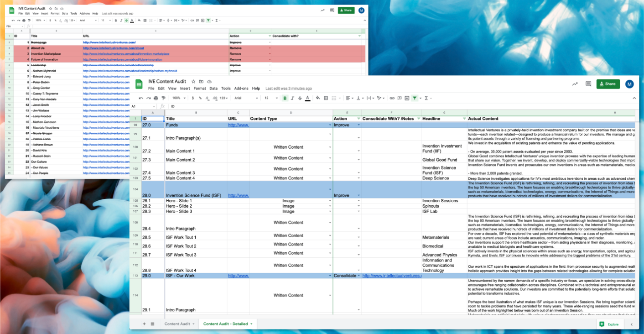Open the zoom dropdown showing 100% in the front window
Screen dimensions: 644x334
179,98
